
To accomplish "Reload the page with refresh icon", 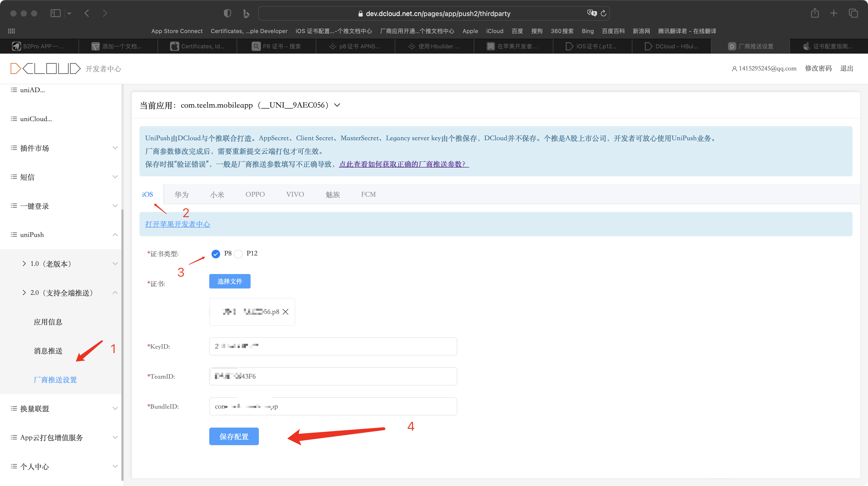I will tap(603, 13).
